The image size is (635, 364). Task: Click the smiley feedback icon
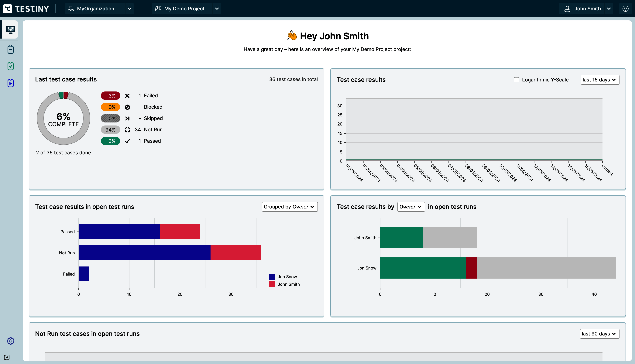pos(625,9)
